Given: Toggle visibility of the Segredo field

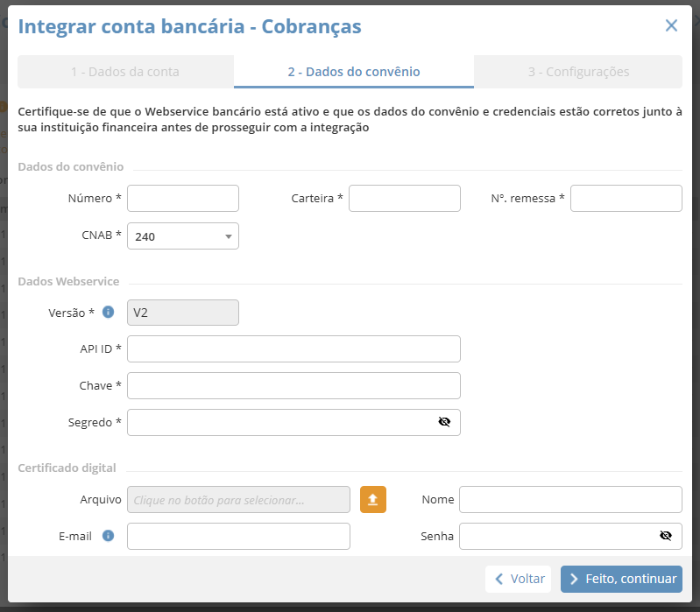Looking at the screenshot, I should 444,422.
